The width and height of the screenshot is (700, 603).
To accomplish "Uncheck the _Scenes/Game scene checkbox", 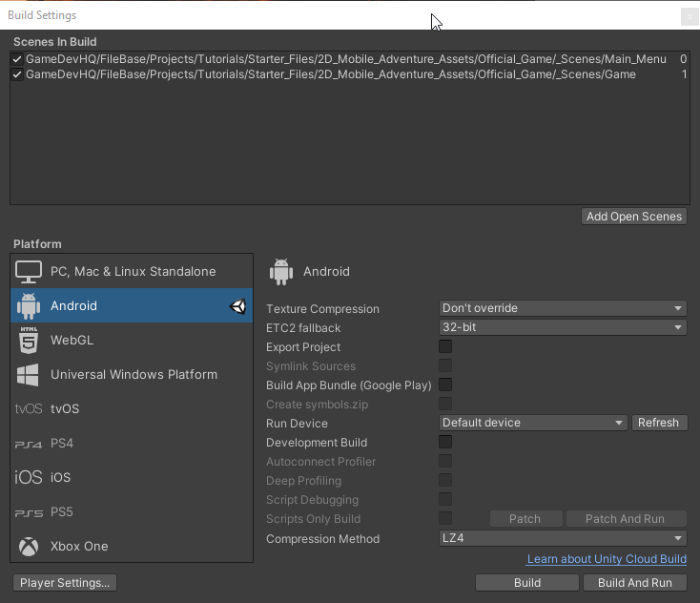I will (17, 74).
